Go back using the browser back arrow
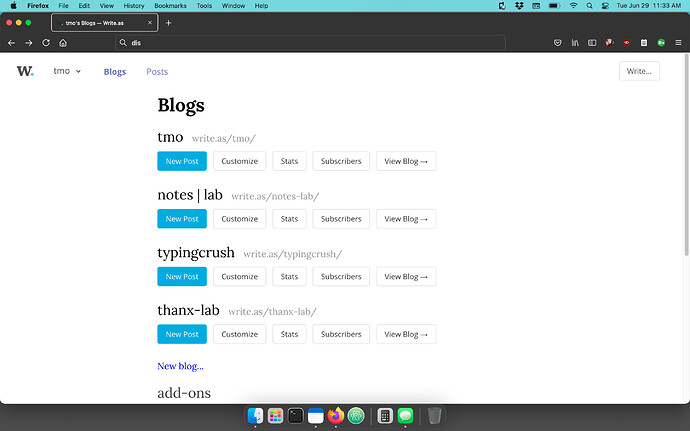This screenshot has height=431, width=690. point(11,43)
